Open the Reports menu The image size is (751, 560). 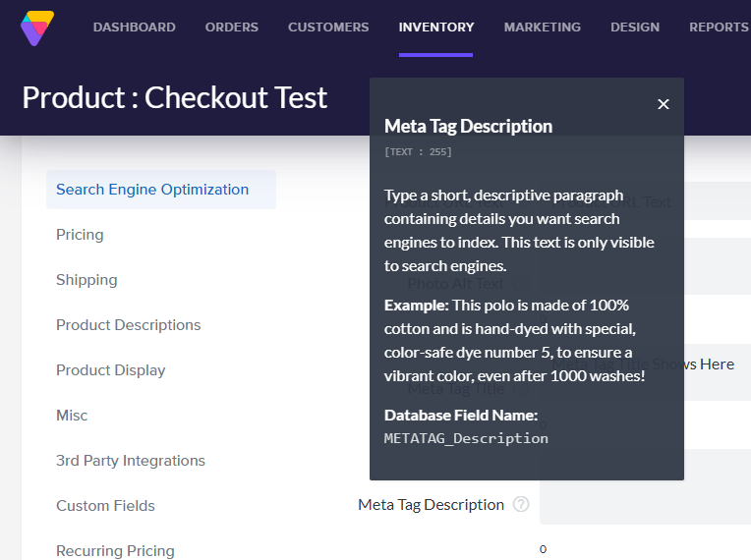pos(719,28)
